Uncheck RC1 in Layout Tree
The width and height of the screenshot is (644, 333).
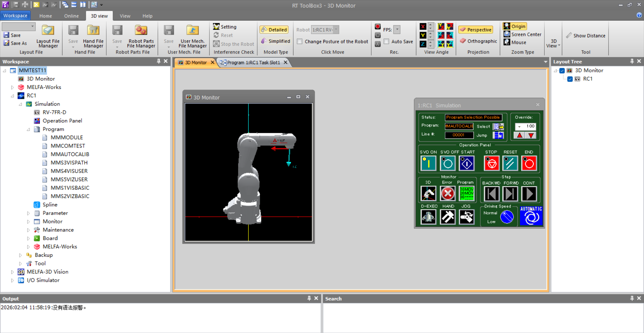click(570, 79)
